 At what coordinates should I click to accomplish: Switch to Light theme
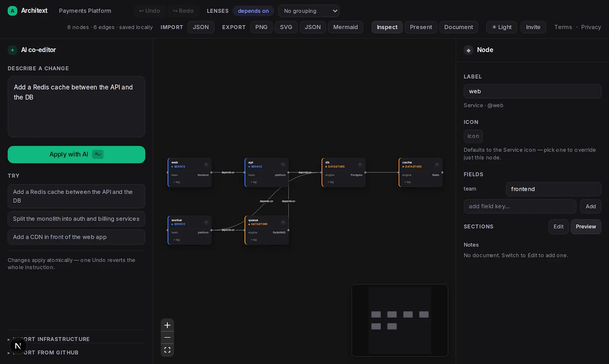click(x=502, y=27)
